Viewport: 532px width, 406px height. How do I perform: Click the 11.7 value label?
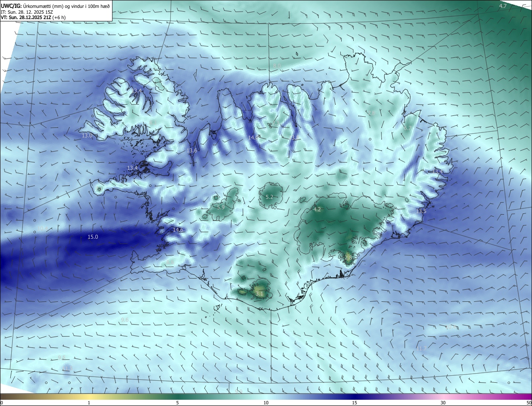click(x=421, y=349)
